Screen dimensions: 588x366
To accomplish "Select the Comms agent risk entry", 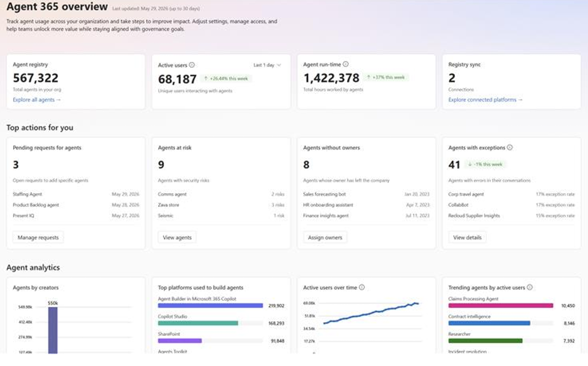I will [x=222, y=194].
